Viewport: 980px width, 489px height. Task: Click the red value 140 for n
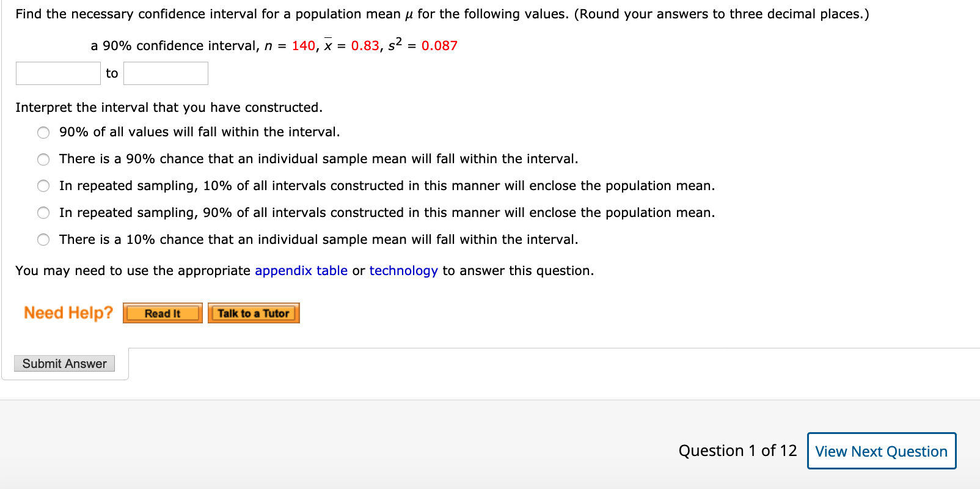point(303,45)
